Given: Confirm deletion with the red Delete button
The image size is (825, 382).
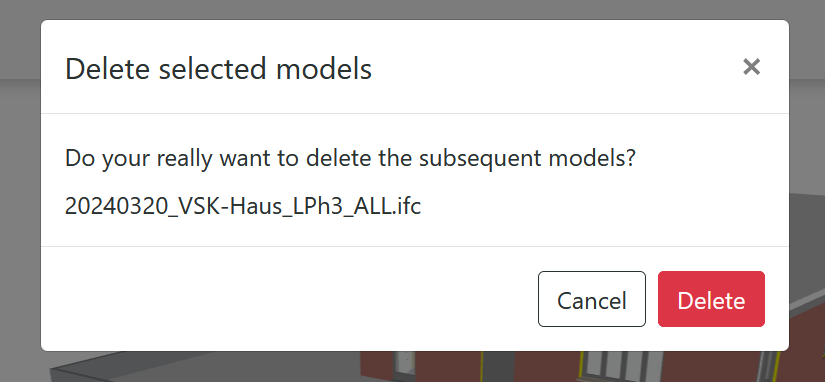Looking at the screenshot, I should pyautogui.click(x=711, y=299).
